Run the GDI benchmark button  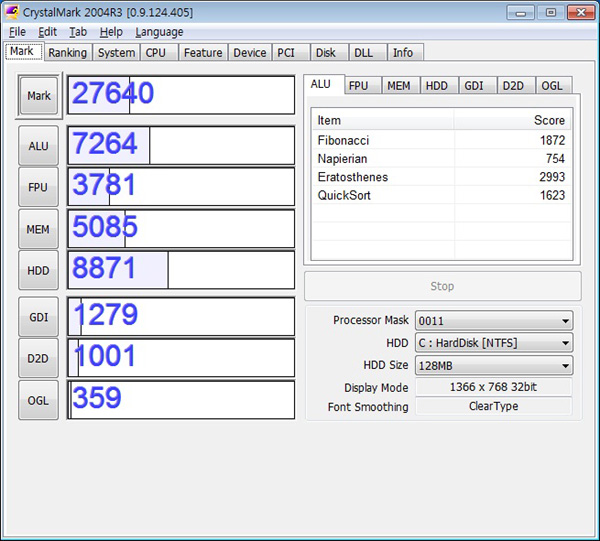[x=38, y=317]
